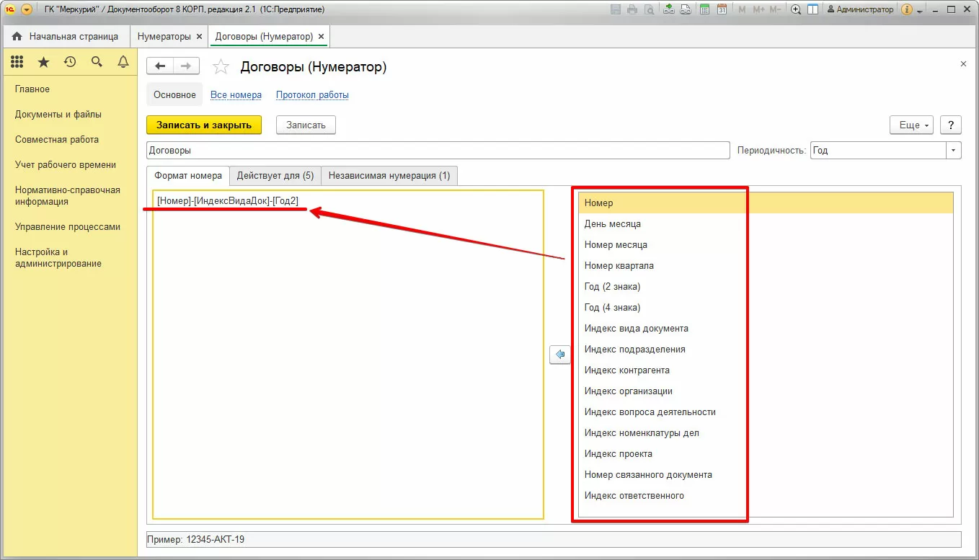Viewport: 979px width, 560px height.
Task: Select День месяца in the list
Action: pos(766,224)
